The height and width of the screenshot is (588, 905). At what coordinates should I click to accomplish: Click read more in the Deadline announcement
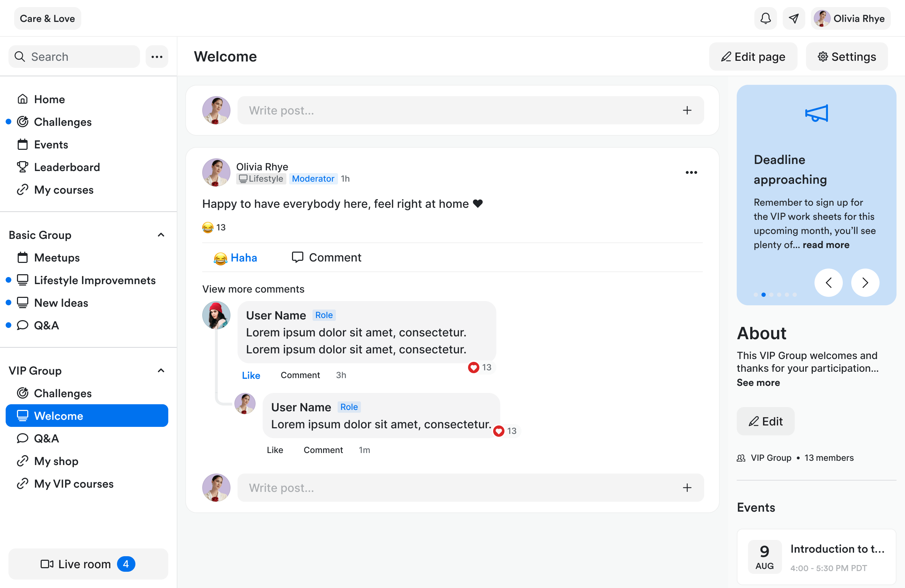(825, 245)
